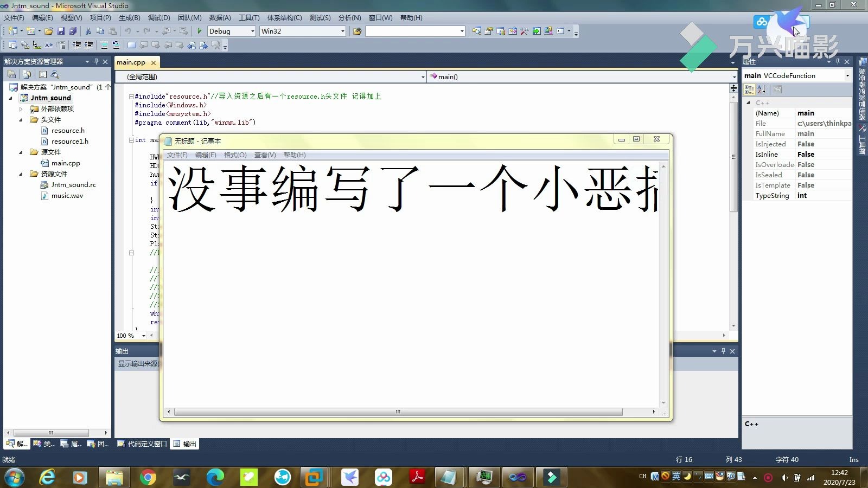Collapse the C++ category in Properties
The width and height of the screenshot is (868, 488).
(749, 102)
